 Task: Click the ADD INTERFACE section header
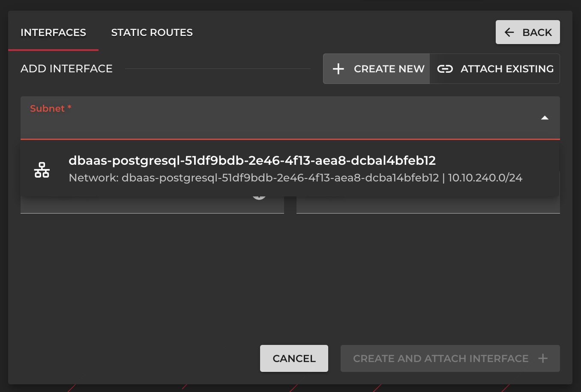pos(66,68)
